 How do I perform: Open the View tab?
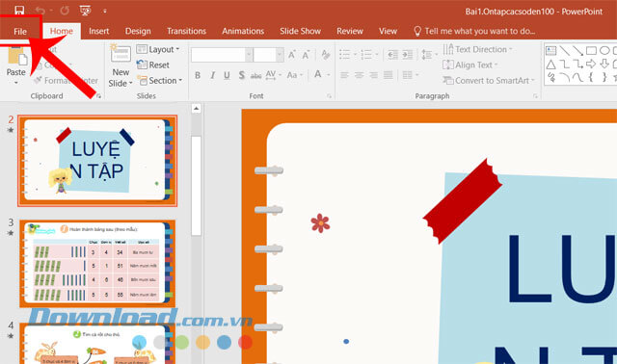coord(388,31)
